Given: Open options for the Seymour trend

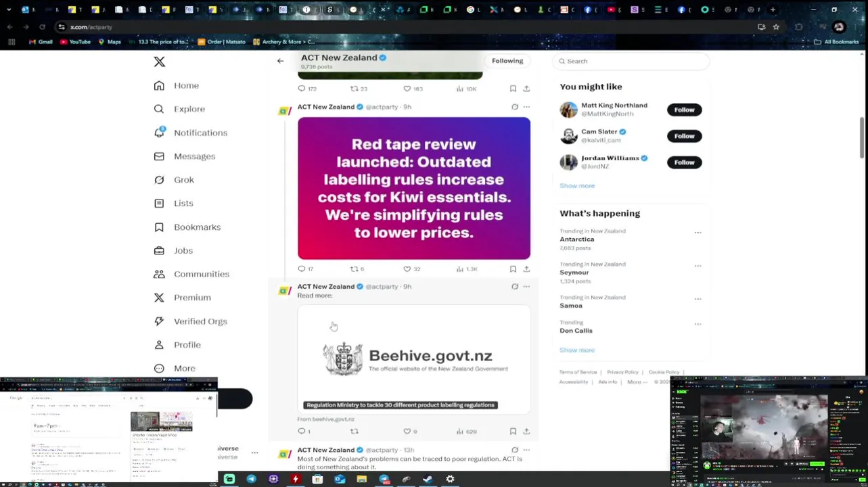Looking at the screenshot, I should [698, 266].
